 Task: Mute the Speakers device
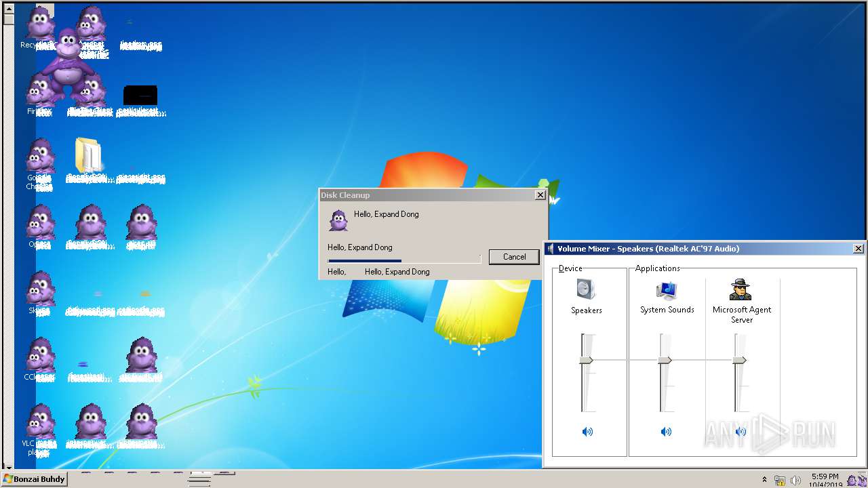click(x=587, y=432)
